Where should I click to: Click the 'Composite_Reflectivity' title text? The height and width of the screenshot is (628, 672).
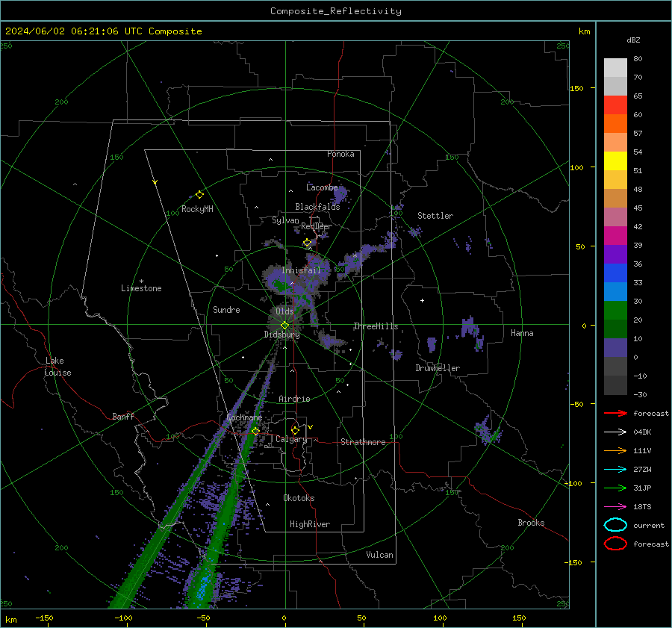336,11
